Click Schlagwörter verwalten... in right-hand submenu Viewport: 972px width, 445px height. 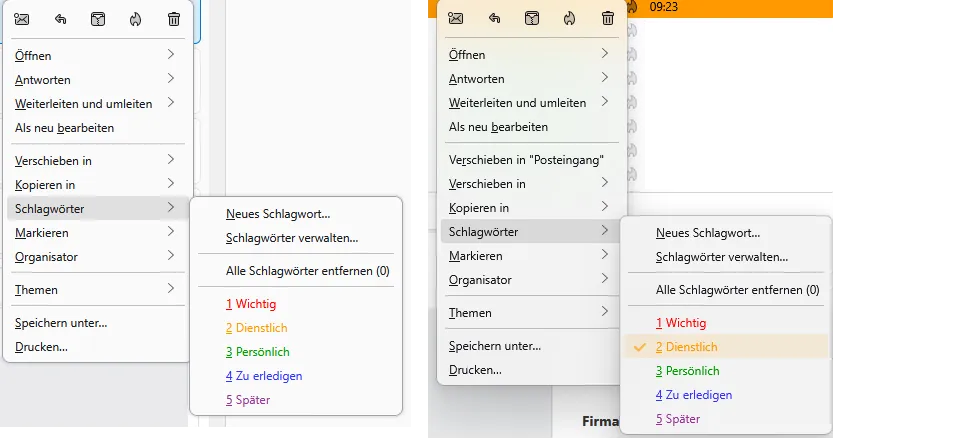[726, 257]
